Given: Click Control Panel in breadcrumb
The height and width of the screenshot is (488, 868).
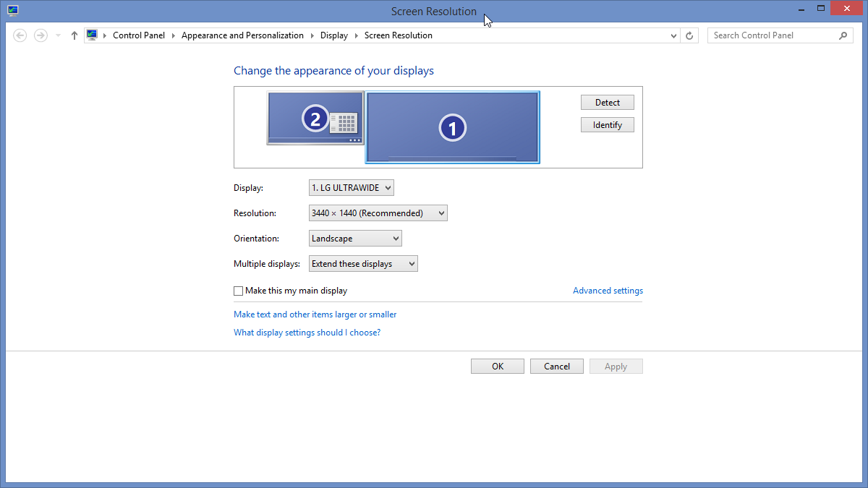Looking at the screenshot, I should [139, 35].
